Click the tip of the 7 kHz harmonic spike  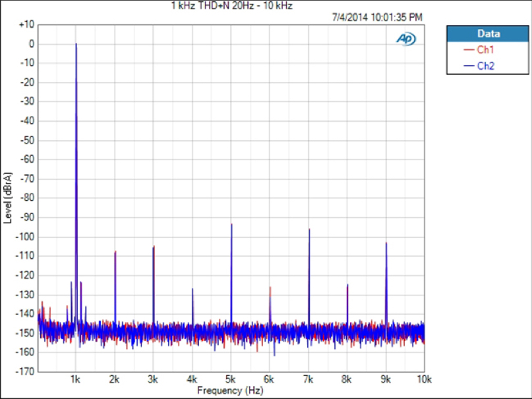pyautogui.click(x=309, y=229)
